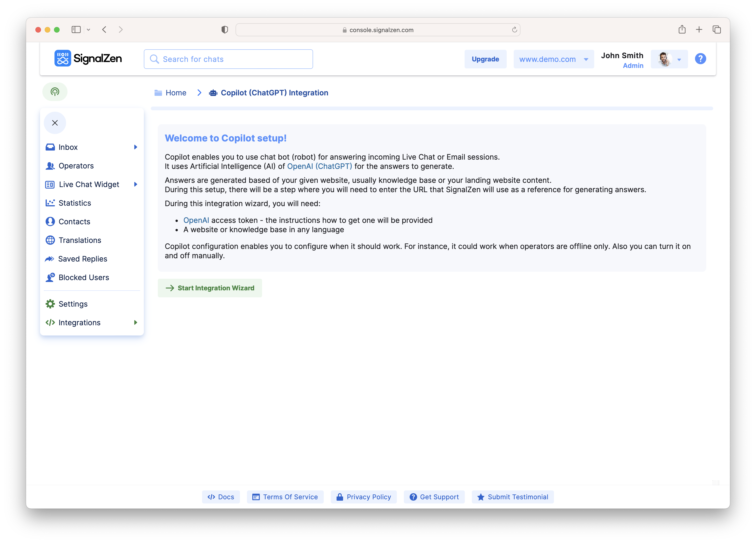756x543 pixels.
Task: Click the SignalZen logo
Action: pyautogui.click(x=88, y=59)
